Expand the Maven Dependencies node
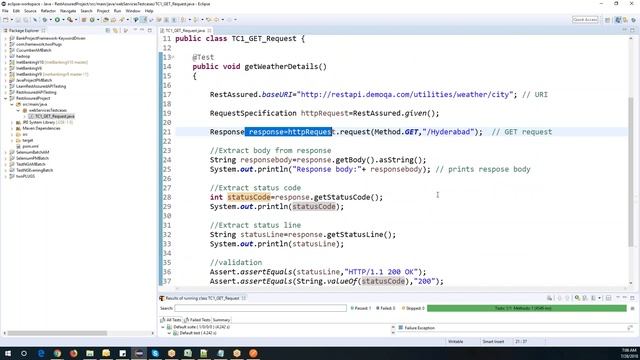Screen dimensions: 640x360 12,129
